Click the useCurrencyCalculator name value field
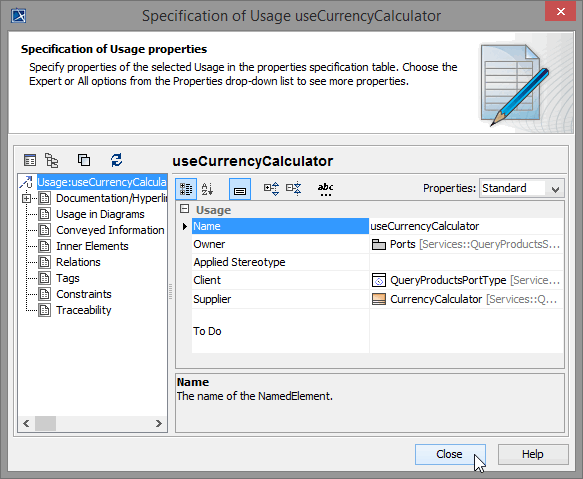 (x=467, y=226)
